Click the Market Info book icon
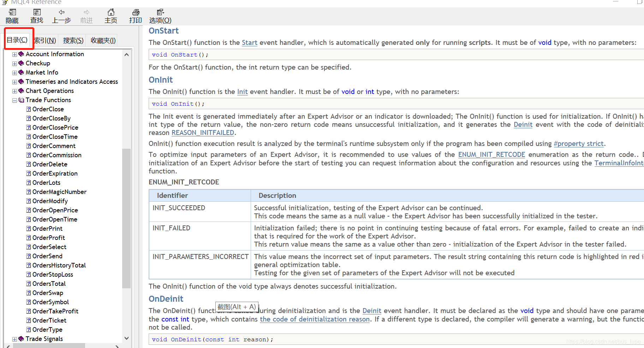The image size is (644, 348). 21,72
